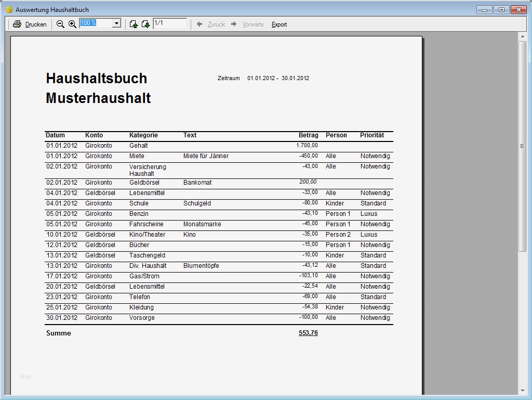Click the amount -103,10
532x400 pixels.
[309, 276]
